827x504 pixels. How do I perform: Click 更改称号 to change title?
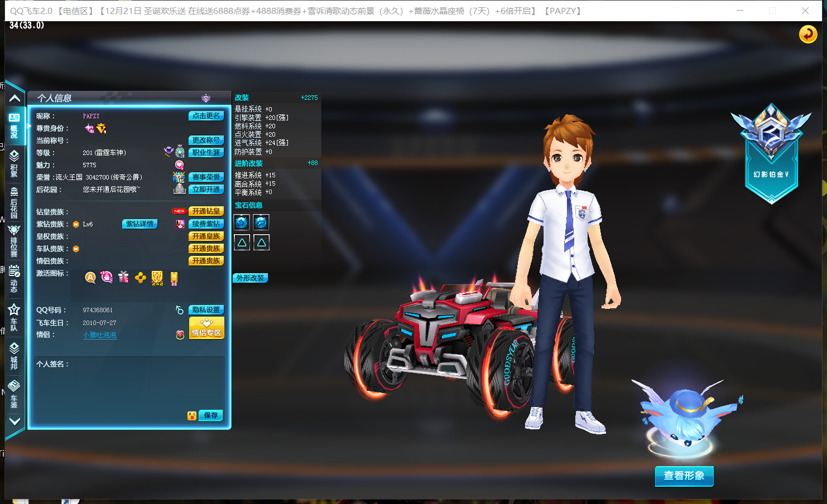pyautogui.click(x=206, y=140)
